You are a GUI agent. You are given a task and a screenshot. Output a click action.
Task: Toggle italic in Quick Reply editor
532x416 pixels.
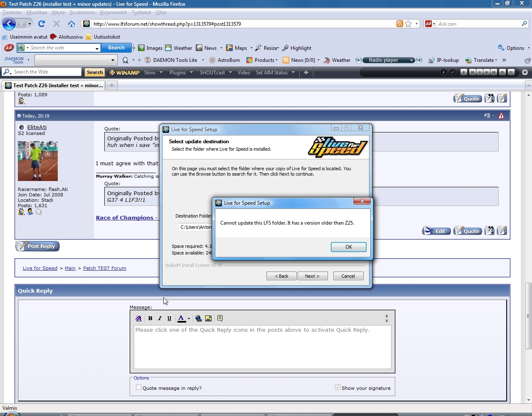pyautogui.click(x=160, y=318)
